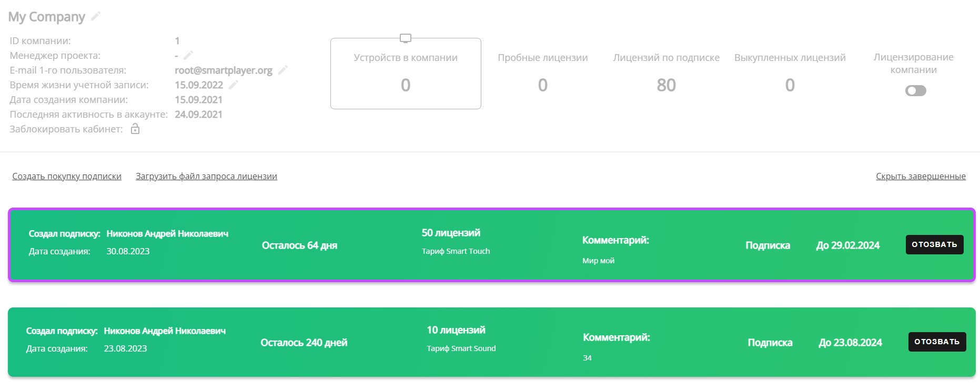Click 'Осталось 240 дней' text
Screen dimensions: 980x391
click(x=304, y=343)
